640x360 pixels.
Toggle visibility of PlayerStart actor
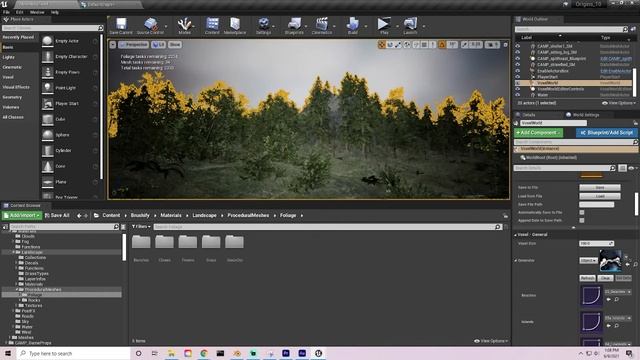click(x=518, y=77)
